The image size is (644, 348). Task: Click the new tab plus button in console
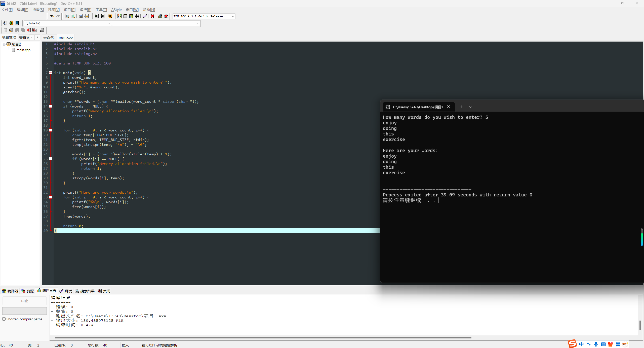point(461,107)
